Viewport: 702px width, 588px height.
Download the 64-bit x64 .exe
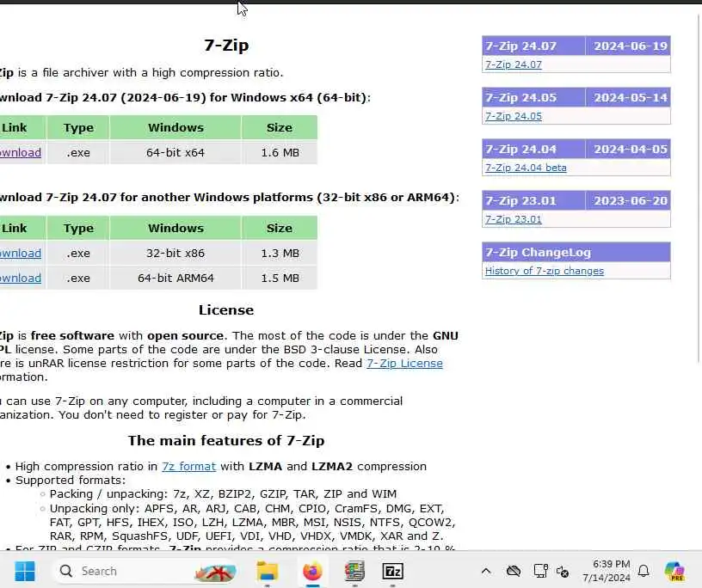[20, 153]
